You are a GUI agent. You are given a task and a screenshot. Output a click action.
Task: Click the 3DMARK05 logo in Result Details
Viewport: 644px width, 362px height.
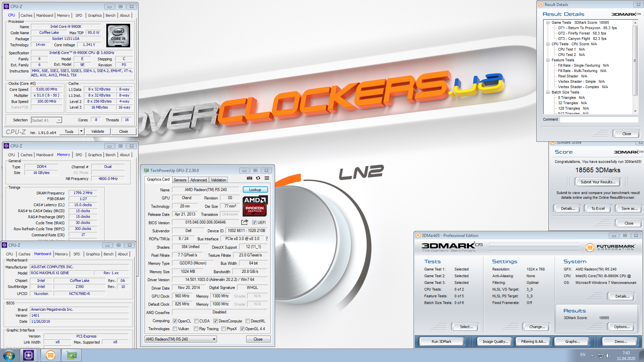click(x=626, y=14)
